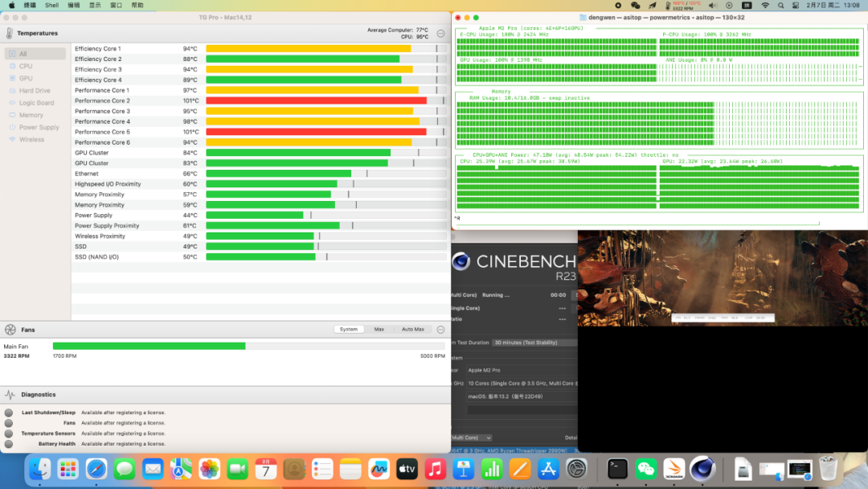Open the Temperatures panel more-options menu
The width and height of the screenshot is (868, 489).
coord(440,33)
